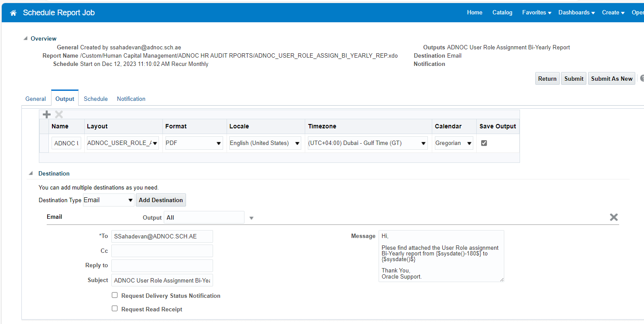Collapse the Destination section
Screen dimensions: 644x324
(x=31, y=173)
